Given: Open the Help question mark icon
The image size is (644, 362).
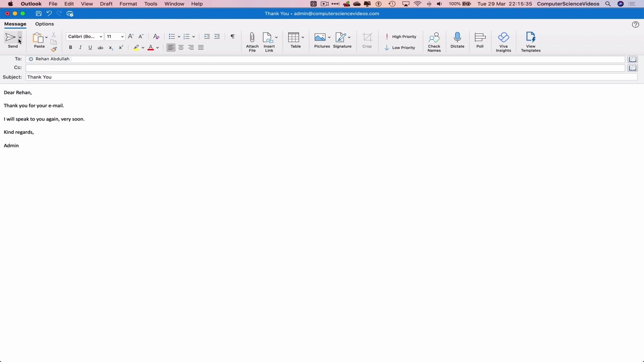Looking at the screenshot, I should 635,24.
